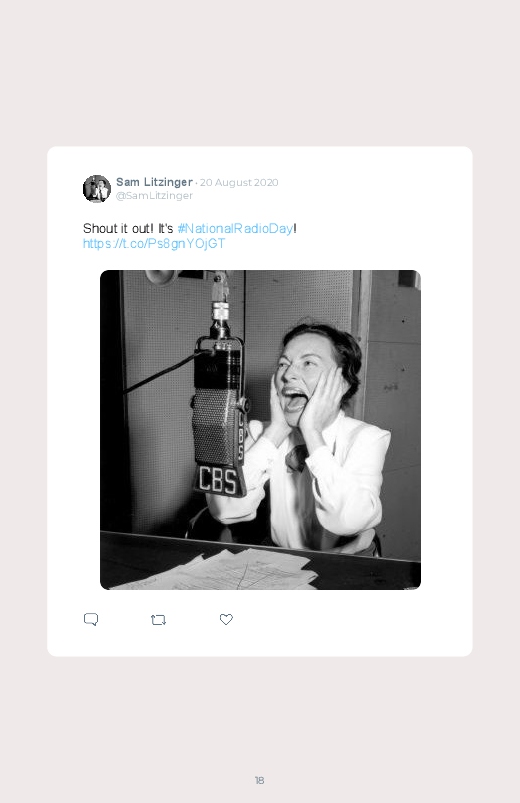This screenshot has width=520, height=803.
Task: Open the @SamLitzinger handle
Action: tap(154, 196)
